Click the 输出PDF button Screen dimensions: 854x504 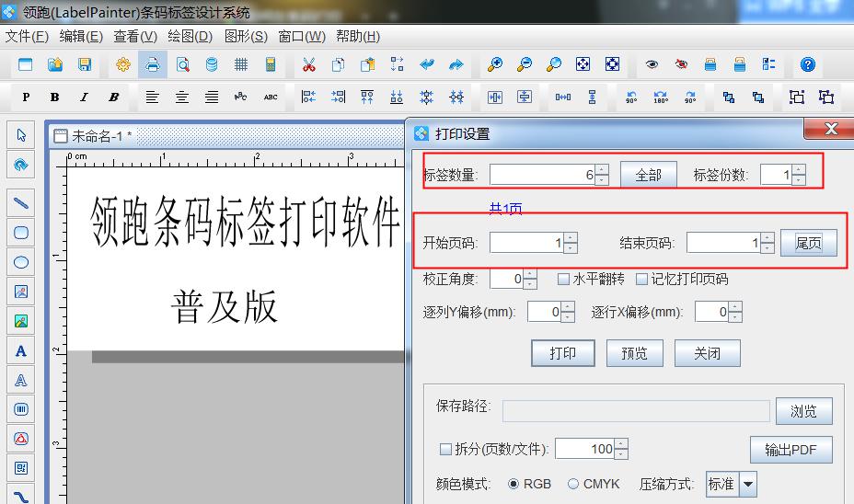coord(791,450)
